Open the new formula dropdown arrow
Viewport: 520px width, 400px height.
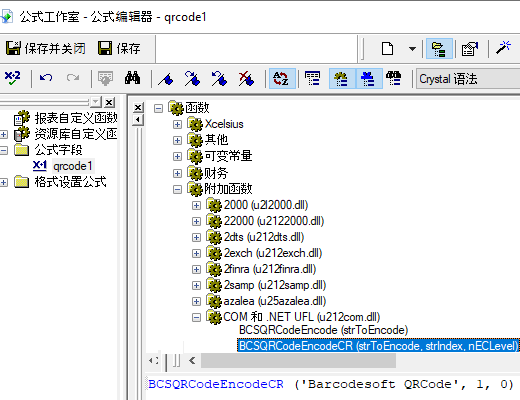pos(412,49)
